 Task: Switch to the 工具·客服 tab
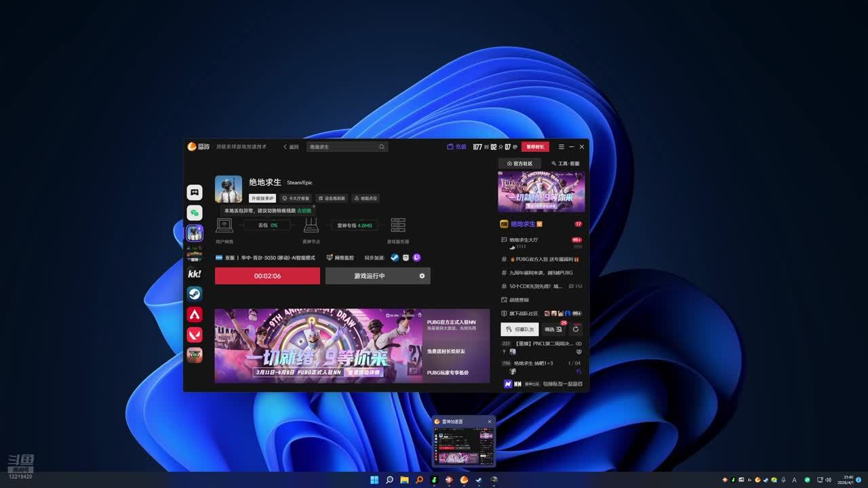[565, 163]
